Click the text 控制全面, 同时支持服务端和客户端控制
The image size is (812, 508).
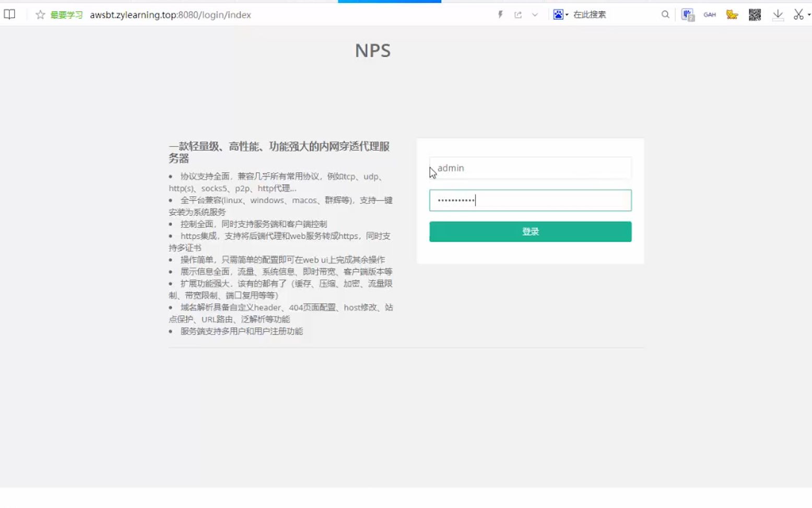click(x=254, y=224)
